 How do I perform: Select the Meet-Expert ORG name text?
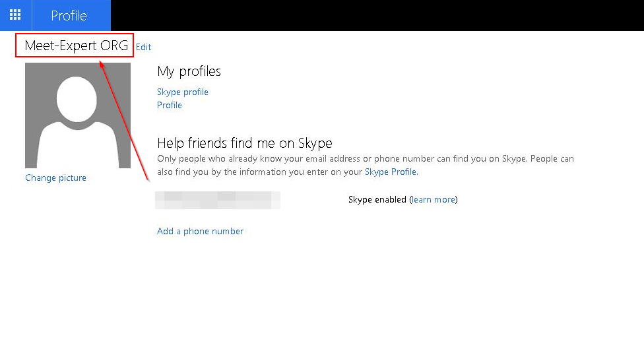coord(77,45)
